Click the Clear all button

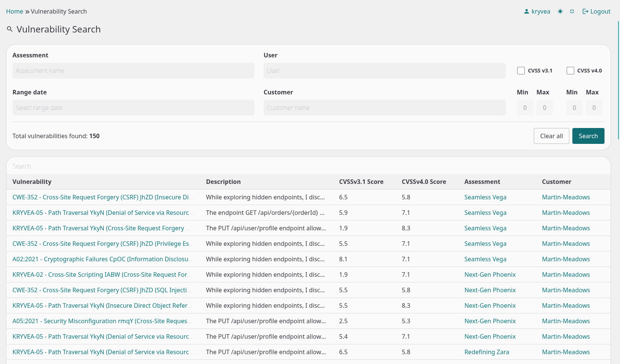[551, 136]
